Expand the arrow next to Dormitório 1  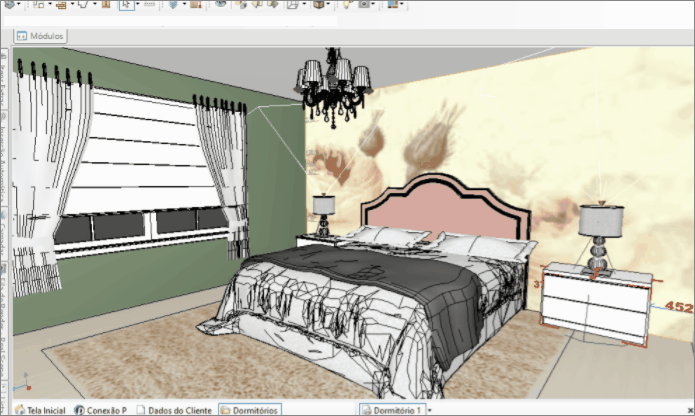click(x=429, y=410)
